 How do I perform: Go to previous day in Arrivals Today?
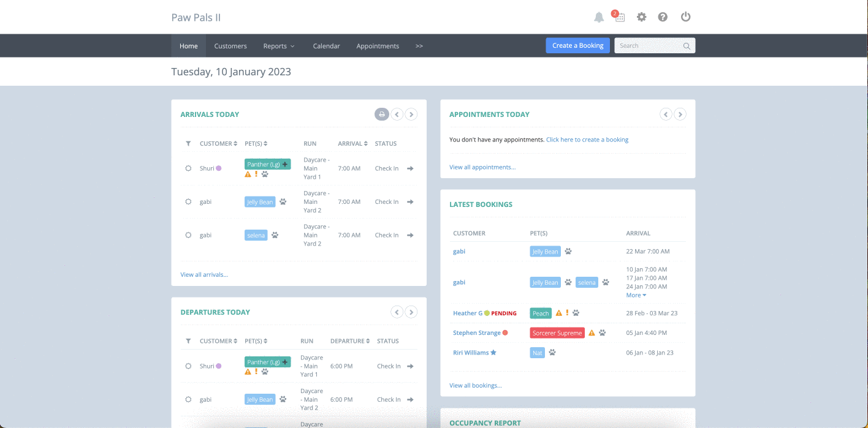click(x=397, y=115)
